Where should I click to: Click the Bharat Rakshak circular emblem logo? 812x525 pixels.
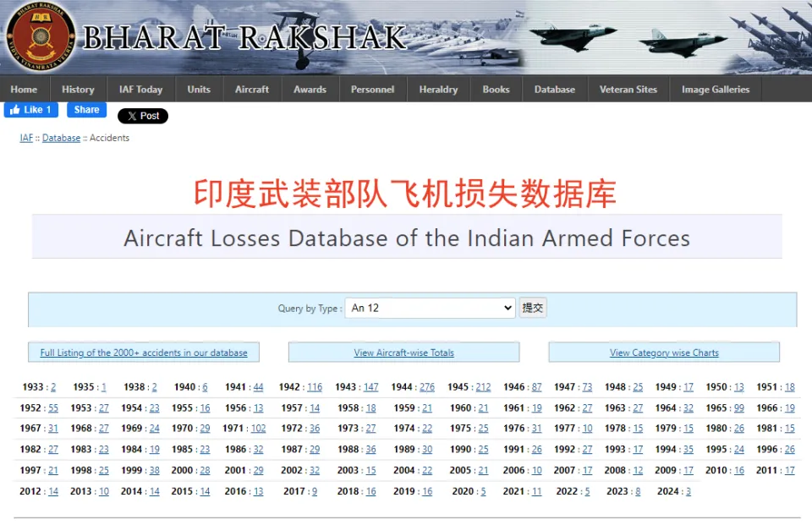(x=41, y=36)
